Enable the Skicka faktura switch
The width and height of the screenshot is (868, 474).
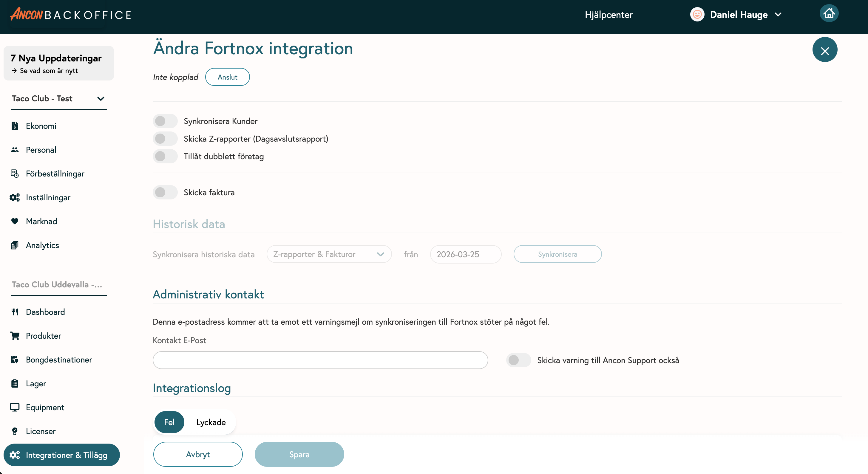coord(165,192)
